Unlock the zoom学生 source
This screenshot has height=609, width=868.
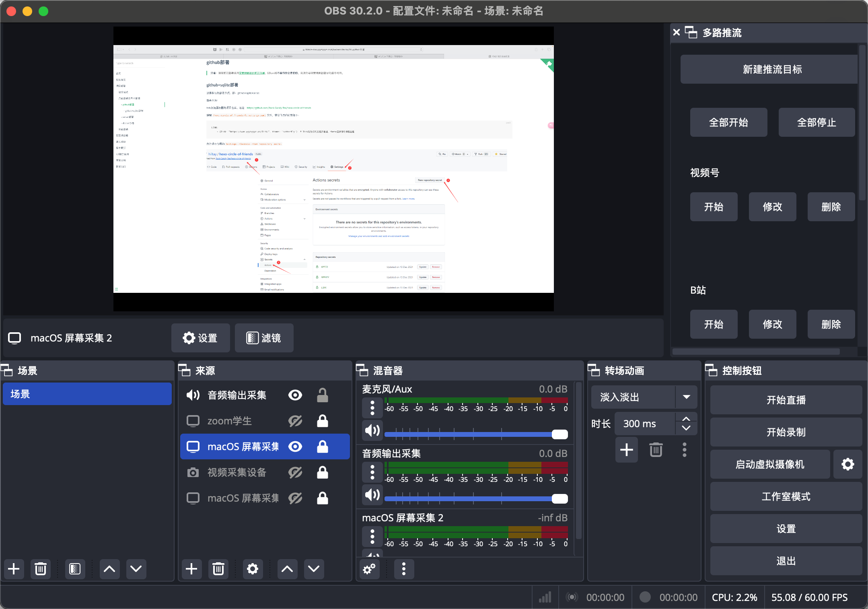[323, 421]
